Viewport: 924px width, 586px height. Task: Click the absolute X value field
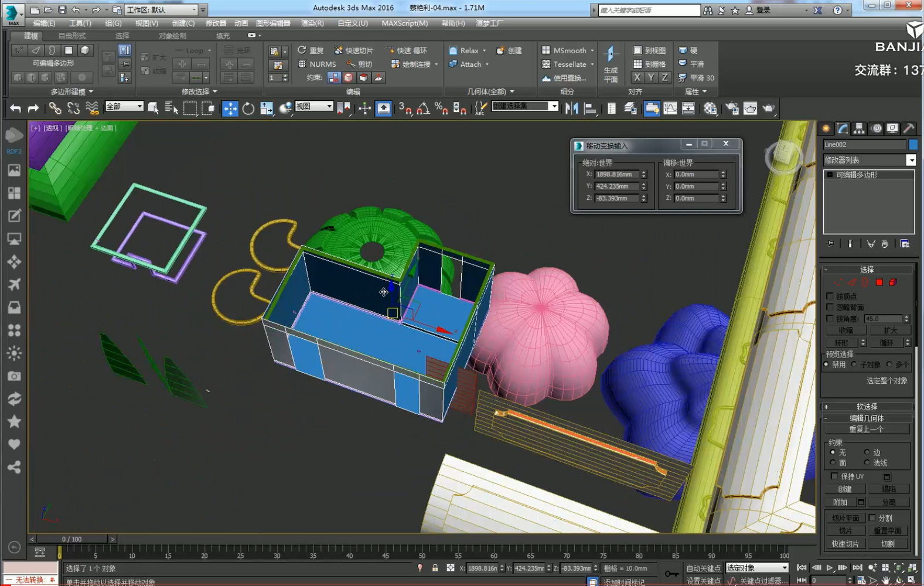click(x=616, y=174)
